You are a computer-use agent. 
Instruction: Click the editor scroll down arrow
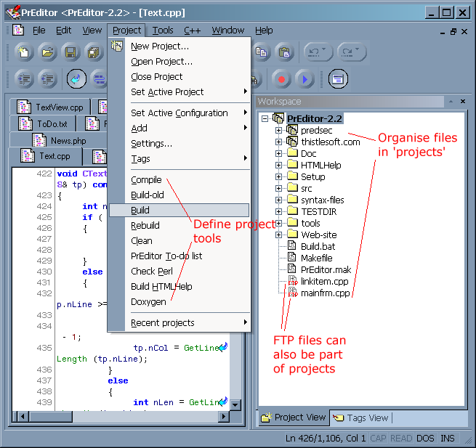pyautogui.click(x=235, y=404)
